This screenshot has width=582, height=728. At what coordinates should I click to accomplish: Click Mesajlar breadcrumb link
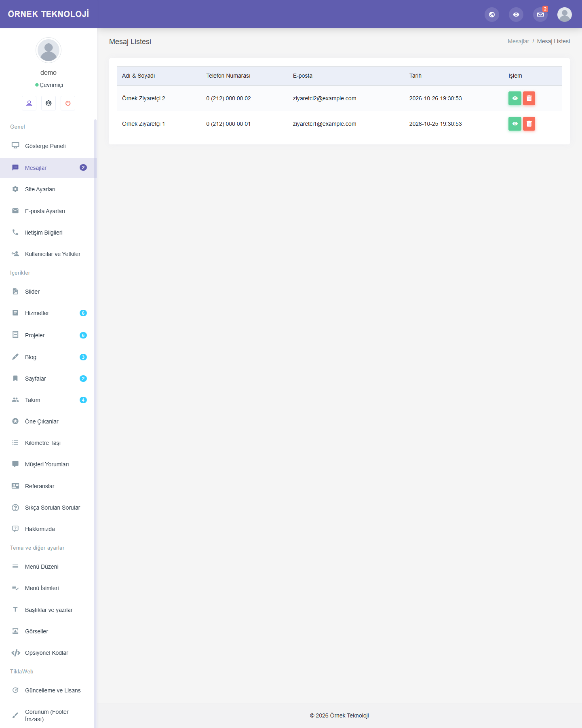518,41
